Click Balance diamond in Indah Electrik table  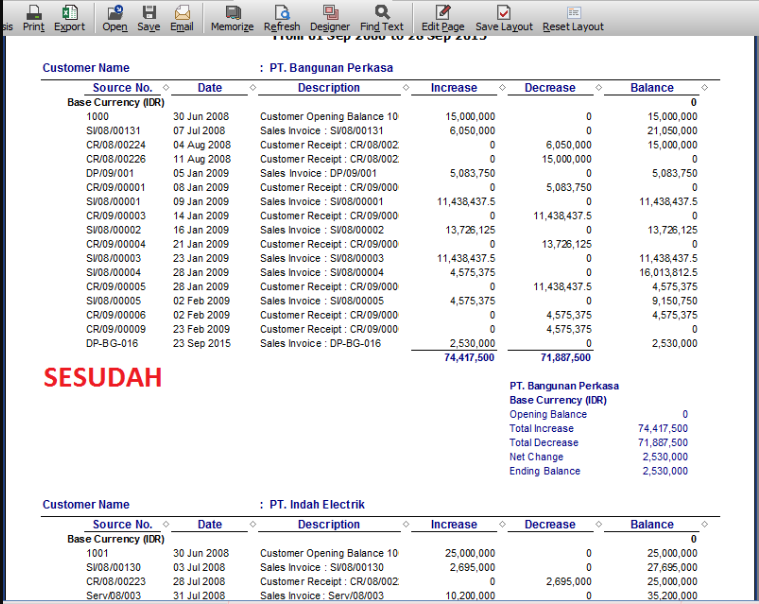point(705,524)
